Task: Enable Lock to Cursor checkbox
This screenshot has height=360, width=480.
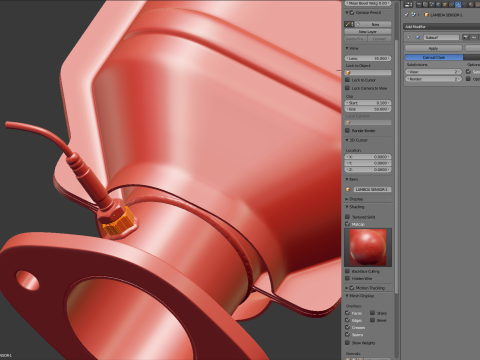Action: pyautogui.click(x=347, y=80)
